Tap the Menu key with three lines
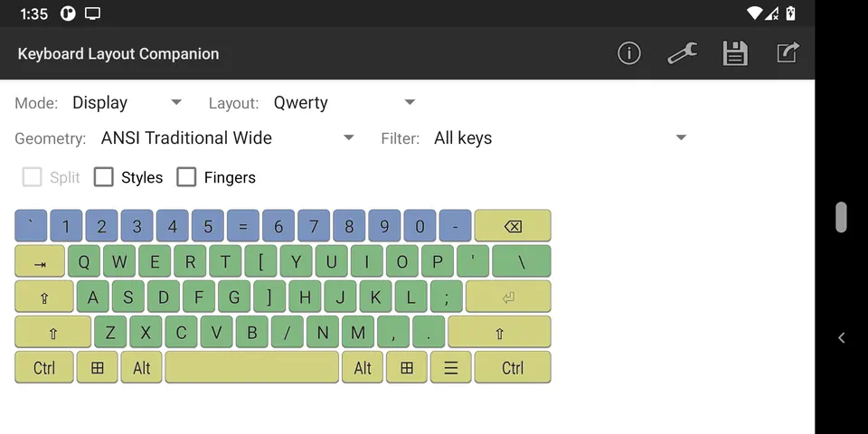This screenshot has height=434, width=868. pos(451,368)
